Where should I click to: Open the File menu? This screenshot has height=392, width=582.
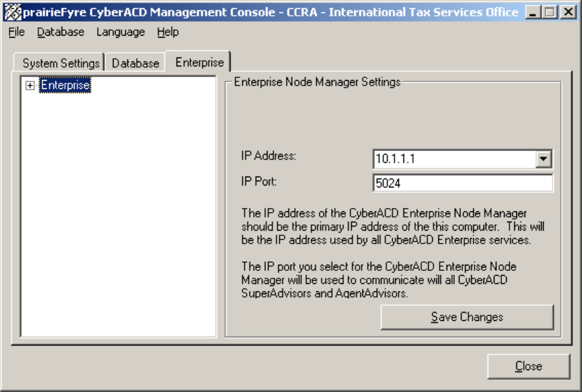(x=16, y=32)
